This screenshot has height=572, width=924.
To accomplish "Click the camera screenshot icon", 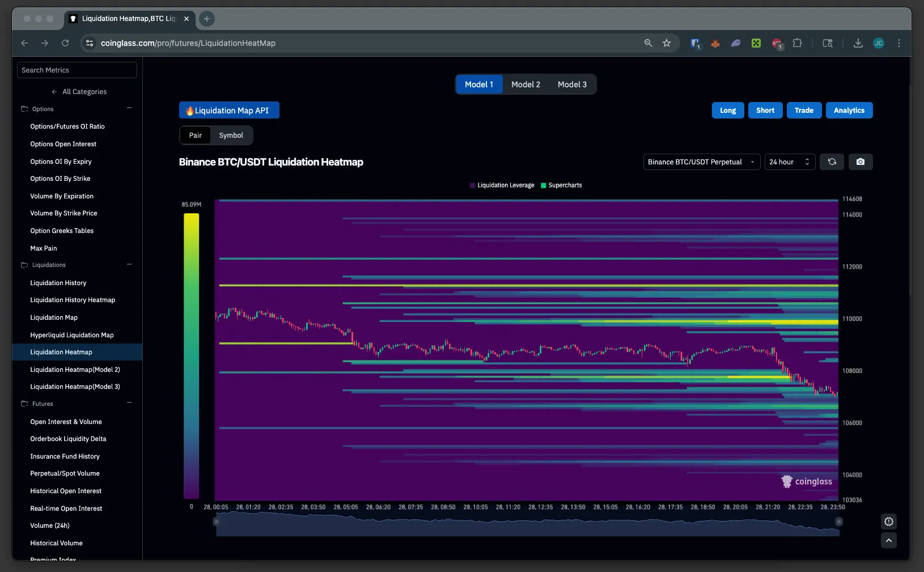I will (860, 162).
